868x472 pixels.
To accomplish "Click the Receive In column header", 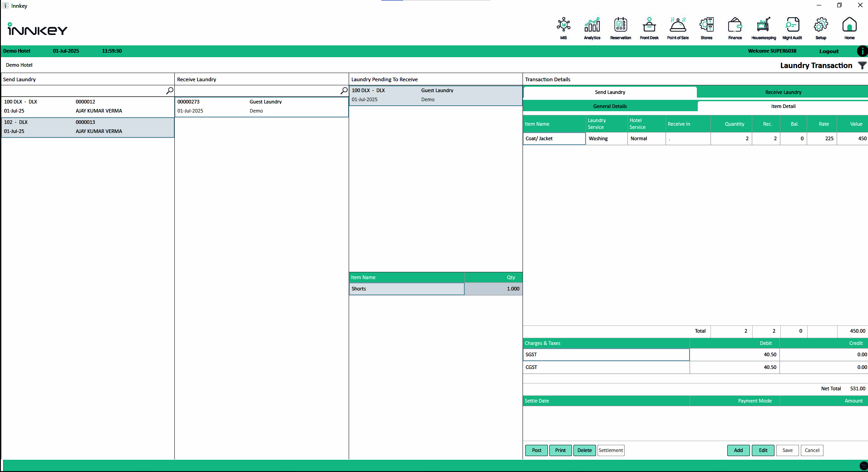I will coord(688,124).
